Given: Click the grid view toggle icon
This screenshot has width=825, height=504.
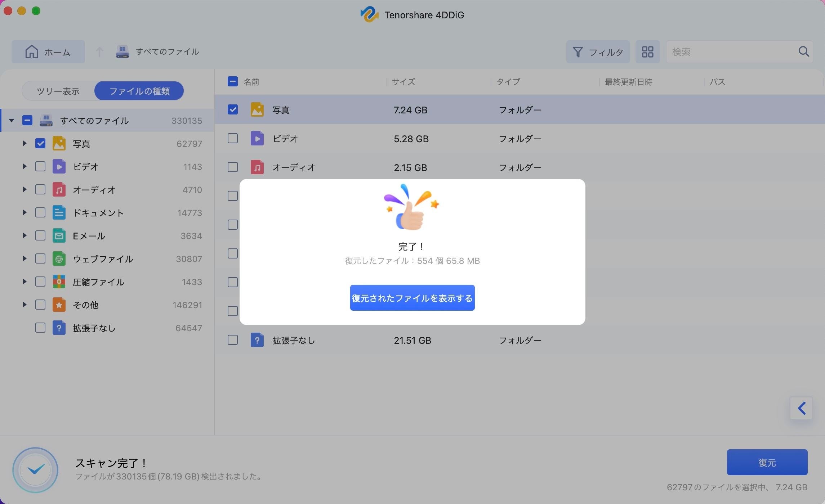Looking at the screenshot, I should [647, 52].
